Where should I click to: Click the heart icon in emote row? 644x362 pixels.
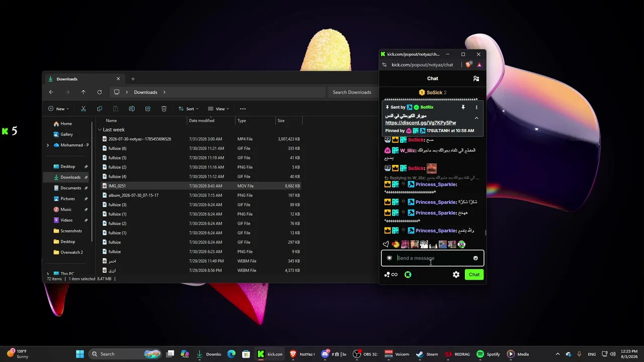386,244
